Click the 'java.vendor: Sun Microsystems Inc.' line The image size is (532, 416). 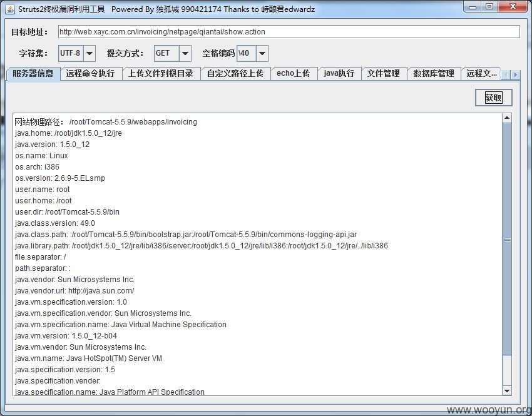[x=74, y=280]
